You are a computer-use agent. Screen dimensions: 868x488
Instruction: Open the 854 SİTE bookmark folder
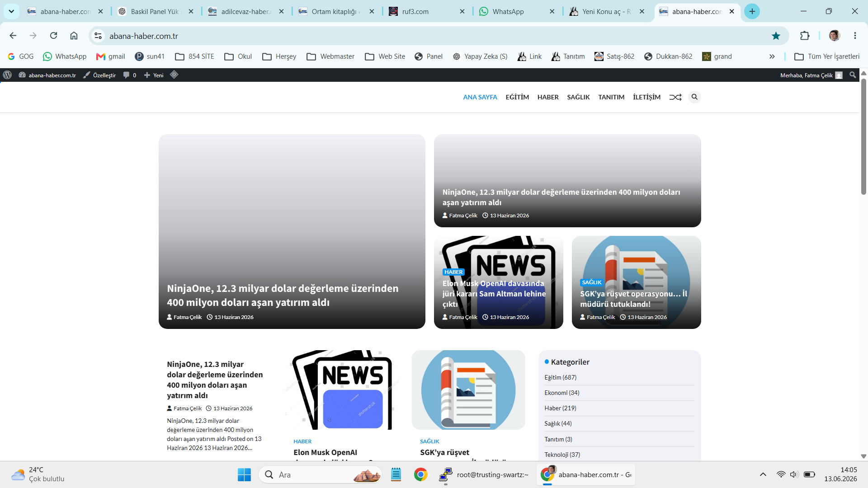195,56
